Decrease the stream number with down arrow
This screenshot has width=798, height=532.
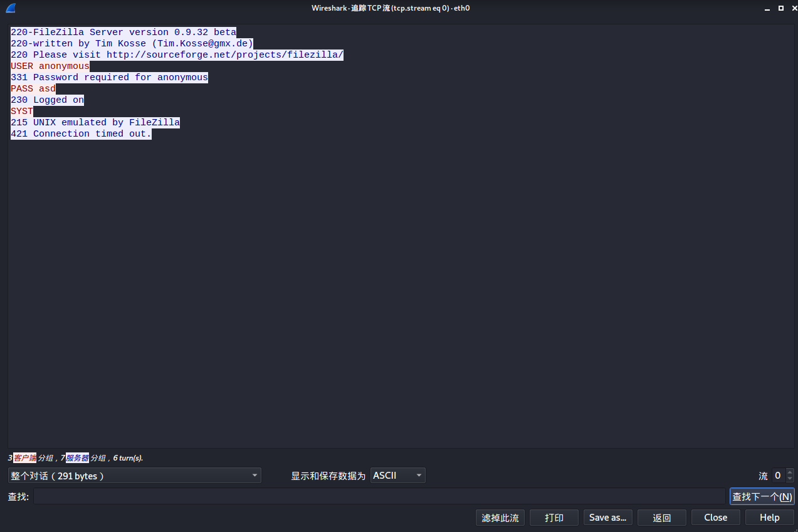(x=790, y=479)
